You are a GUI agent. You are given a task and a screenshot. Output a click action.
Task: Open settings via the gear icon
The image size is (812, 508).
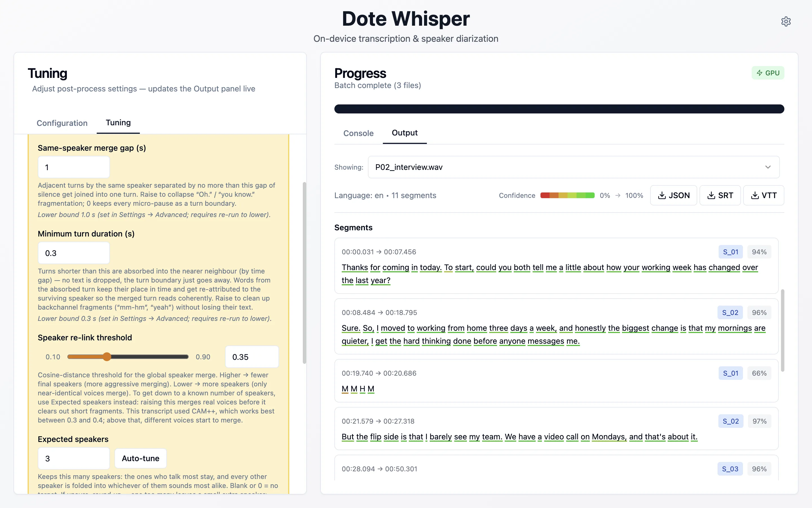coord(786,21)
